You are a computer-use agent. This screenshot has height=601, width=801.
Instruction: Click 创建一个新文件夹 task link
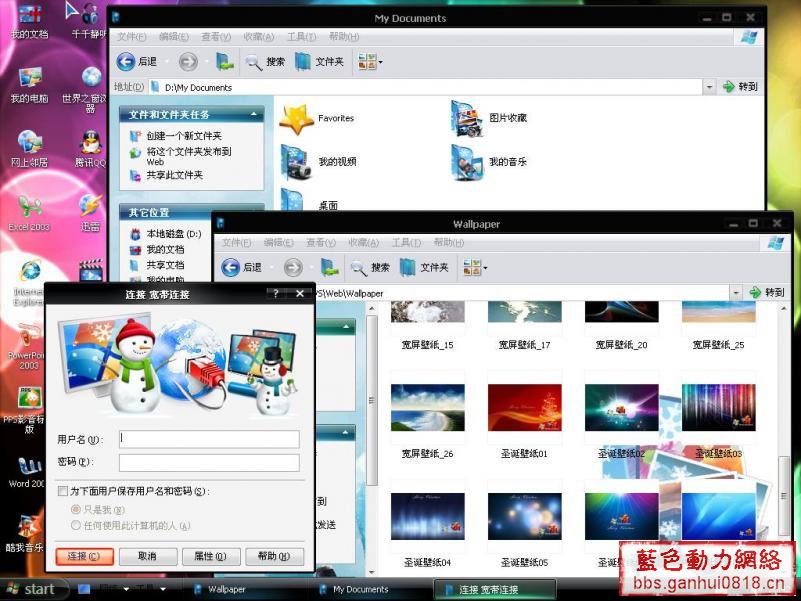pyautogui.click(x=184, y=136)
